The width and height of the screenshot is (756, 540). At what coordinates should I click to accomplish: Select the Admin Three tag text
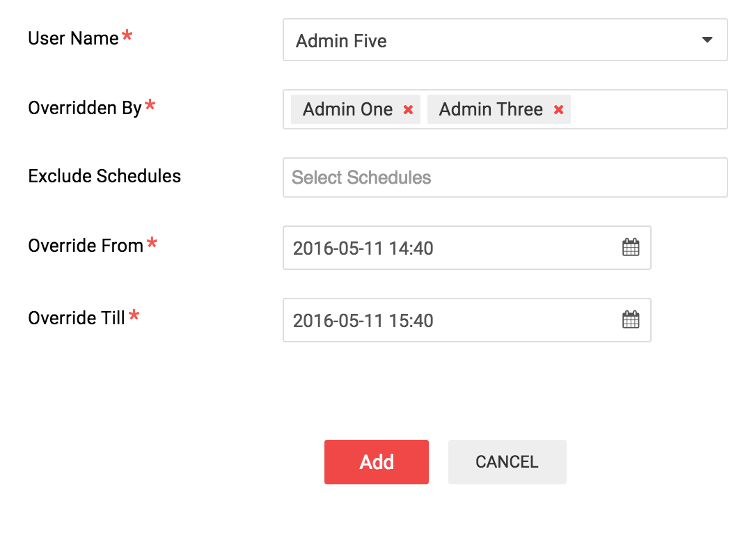(x=491, y=109)
